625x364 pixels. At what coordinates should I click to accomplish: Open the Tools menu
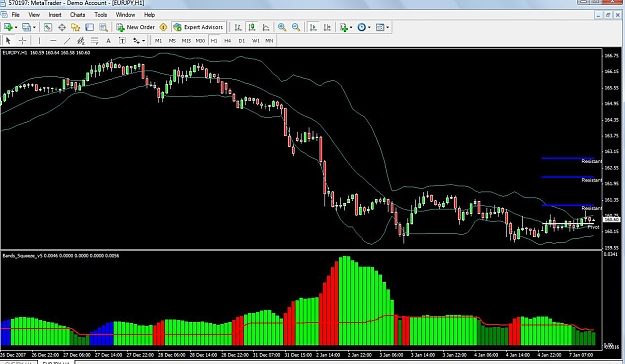[x=100, y=15]
